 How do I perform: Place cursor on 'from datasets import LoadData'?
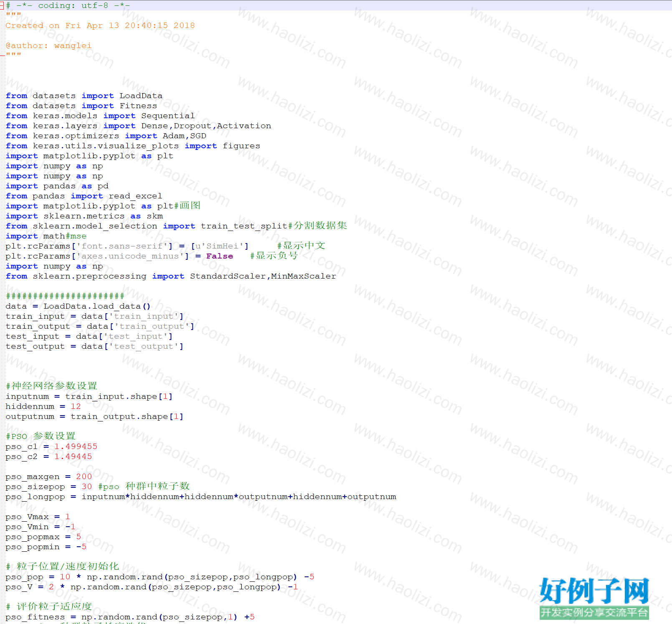(84, 96)
